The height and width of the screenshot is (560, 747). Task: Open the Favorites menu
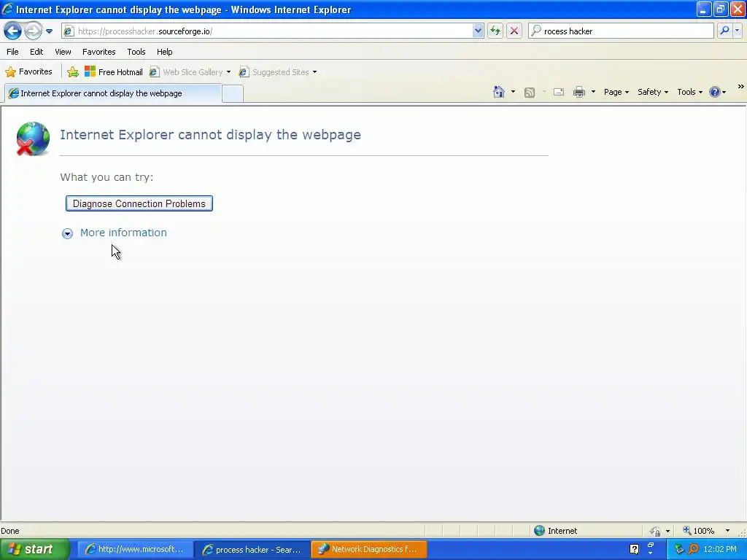click(x=99, y=52)
